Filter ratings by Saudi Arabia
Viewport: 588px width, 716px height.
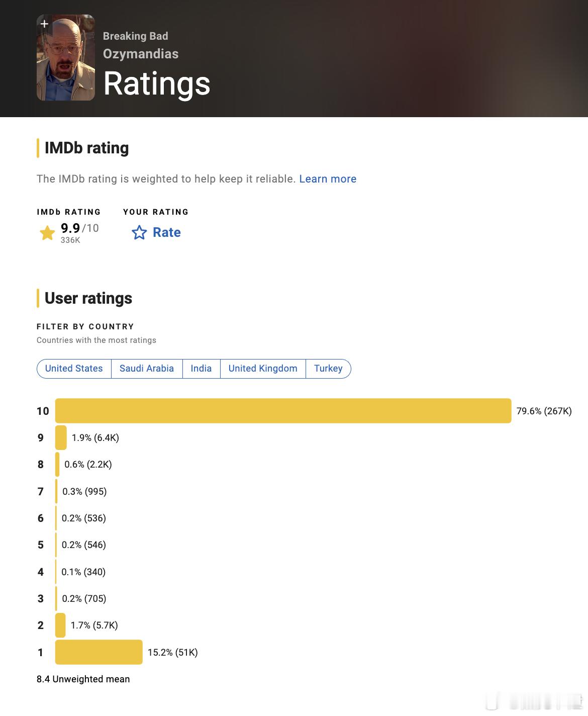pyautogui.click(x=147, y=369)
